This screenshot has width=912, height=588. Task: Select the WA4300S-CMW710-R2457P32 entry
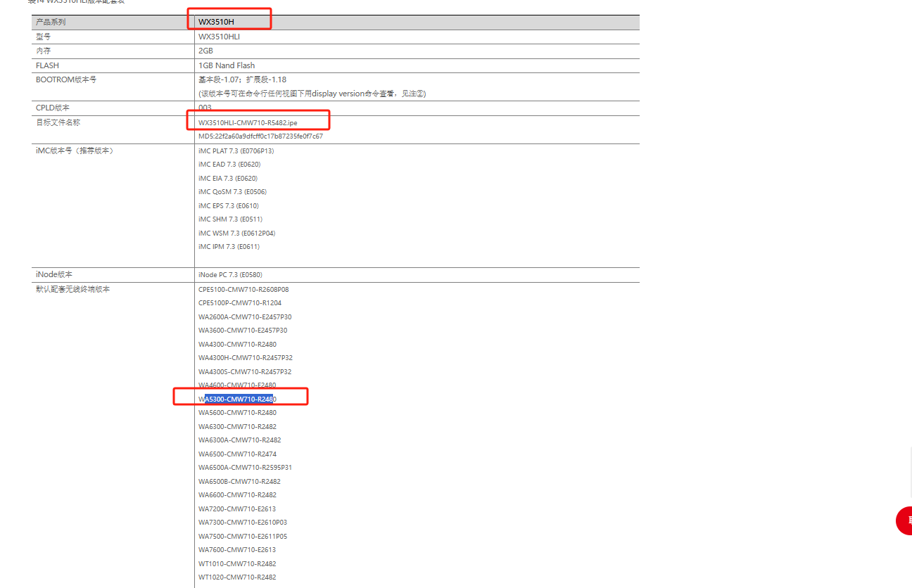(x=245, y=372)
